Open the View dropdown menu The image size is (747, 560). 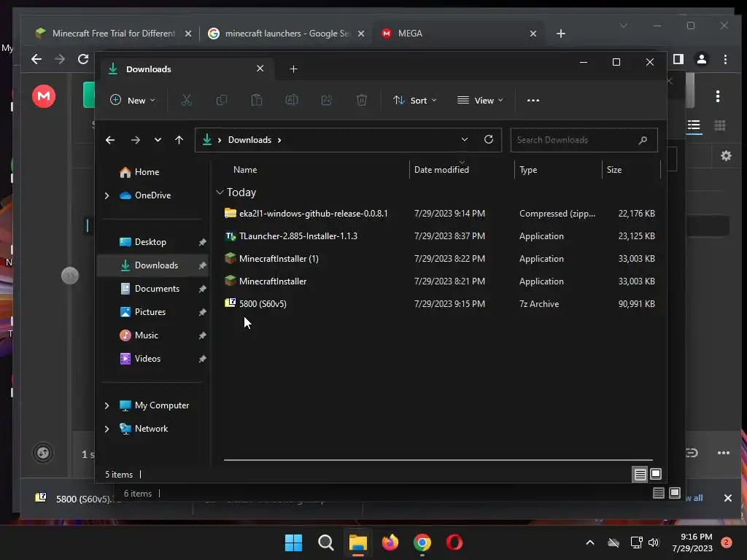pyautogui.click(x=480, y=100)
